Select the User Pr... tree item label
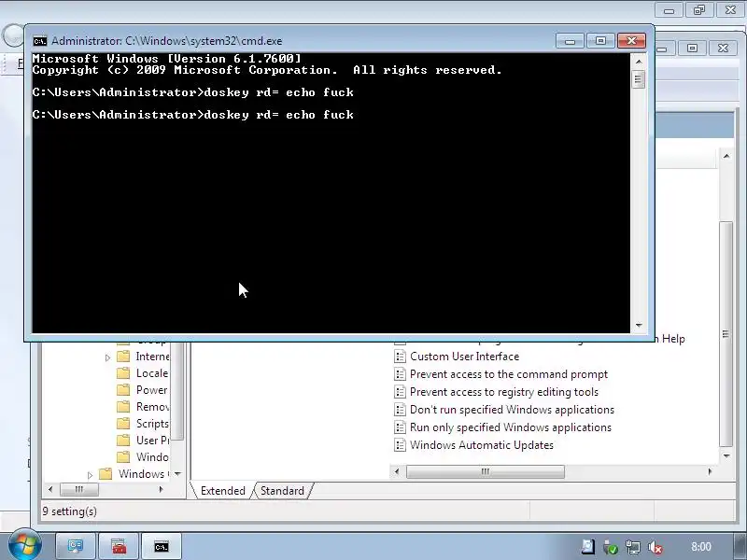Viewport: 747px width, 560px height. tap(152, 440)
